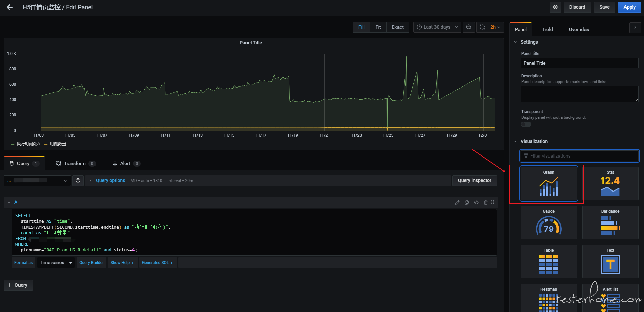This screenshot has width=644, height=312.
Task: Click the zoom out time range icon
Action: 468,27
